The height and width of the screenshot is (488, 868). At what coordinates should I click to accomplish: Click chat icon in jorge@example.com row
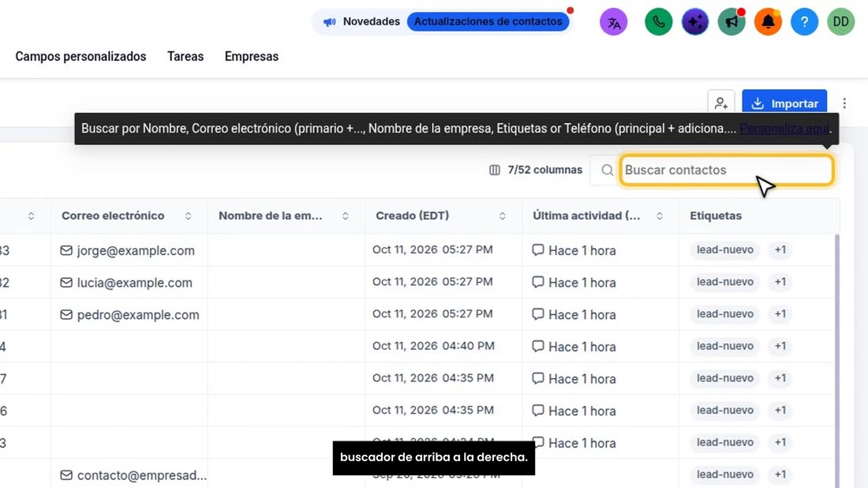pos(537,250)
